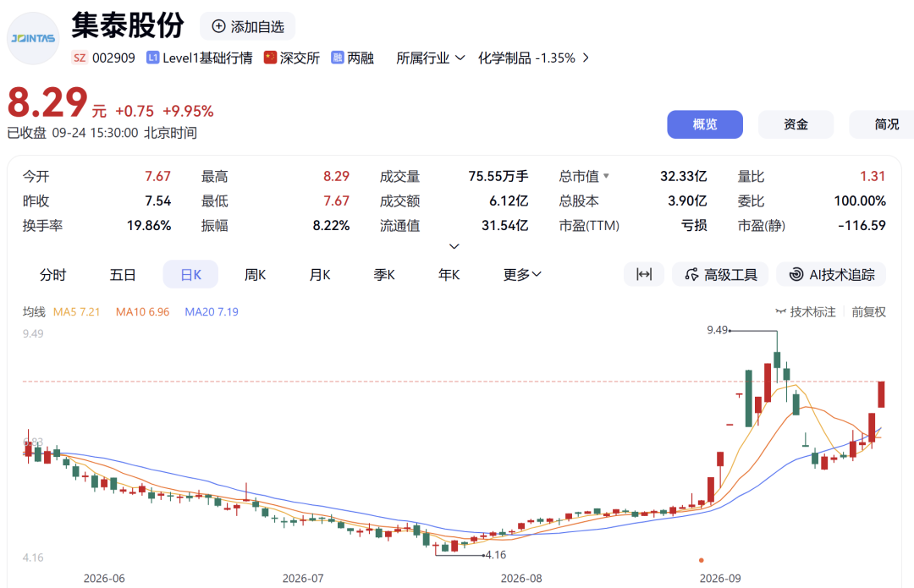Click the 技术标注 annotation icon
Screen dimensions: 914x588
click(x=781, y=312)
